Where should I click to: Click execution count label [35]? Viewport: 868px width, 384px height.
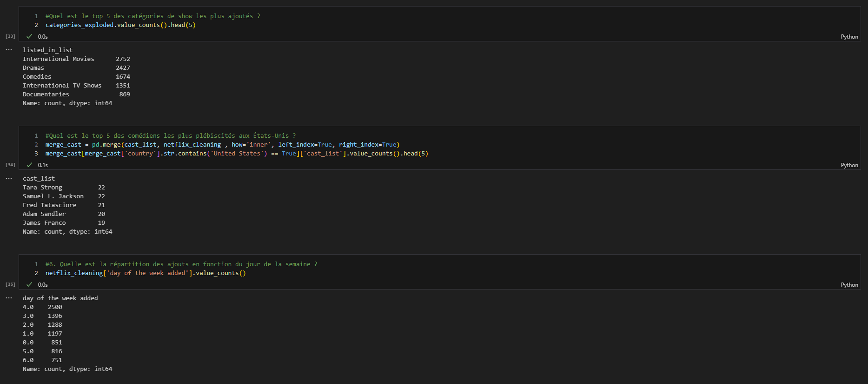point(10,284)
